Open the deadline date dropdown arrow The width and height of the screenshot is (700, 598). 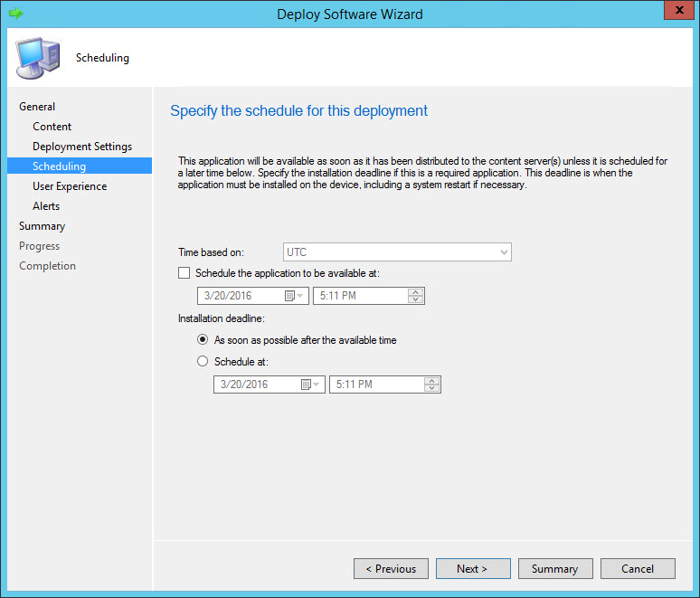pos(318,384)
